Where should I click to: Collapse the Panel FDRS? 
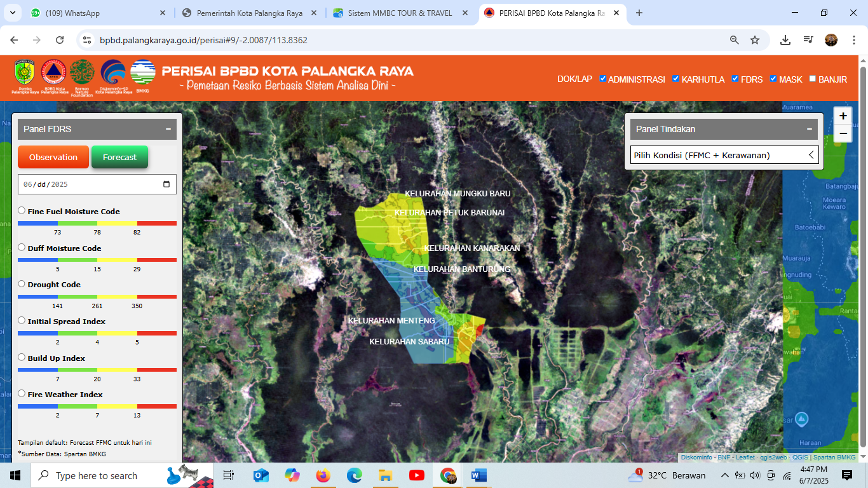pyautogui.click(x=168, y=129)
